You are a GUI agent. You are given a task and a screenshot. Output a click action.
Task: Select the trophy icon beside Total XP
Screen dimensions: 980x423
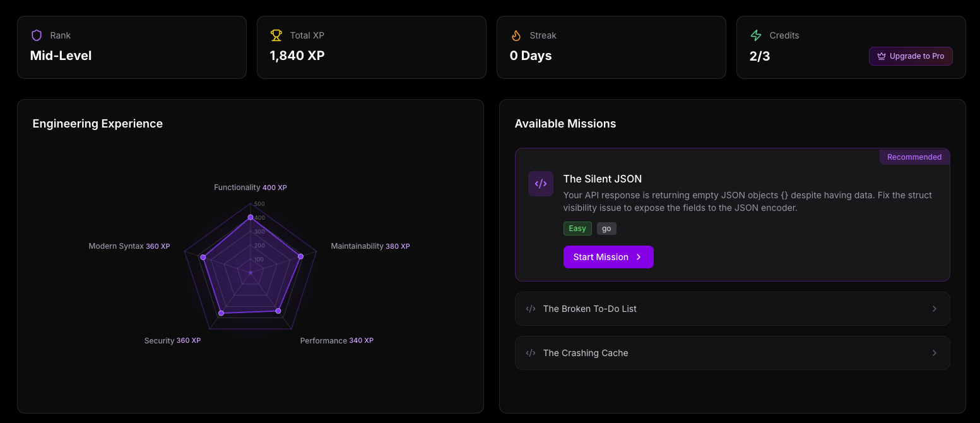[x=276, y=35]
